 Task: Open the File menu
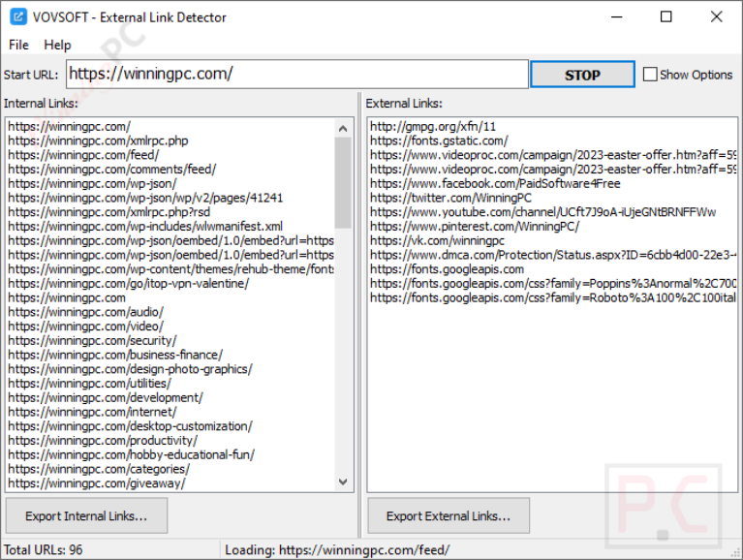pyautogui.click(x=19, y=45)
